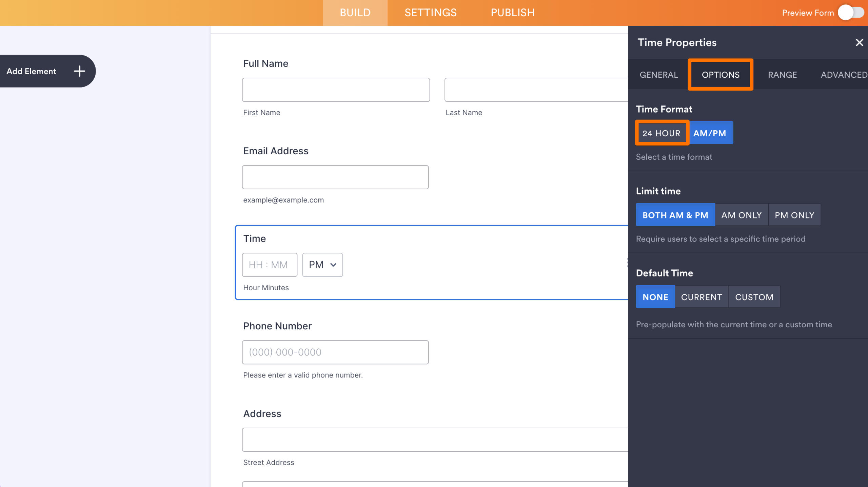This screenshot has width=868, height=487.
Task: Select the 24 HOUR time format
Action: click(x=662, y=133)
